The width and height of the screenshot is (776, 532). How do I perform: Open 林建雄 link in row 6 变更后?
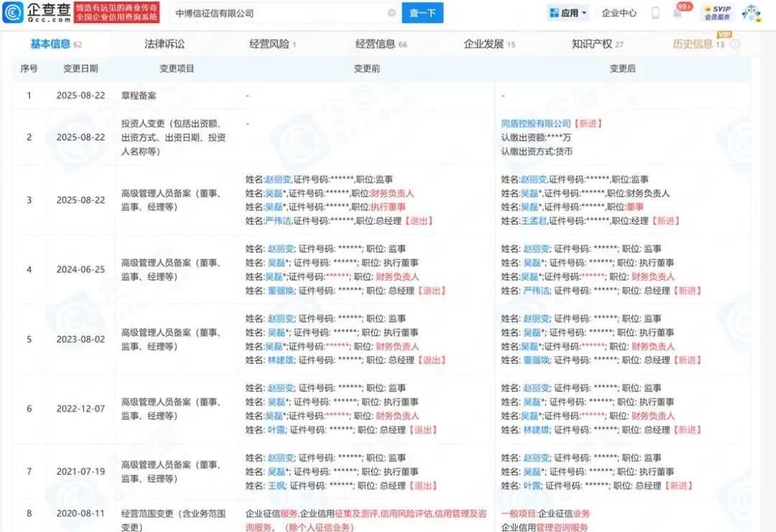537,430
